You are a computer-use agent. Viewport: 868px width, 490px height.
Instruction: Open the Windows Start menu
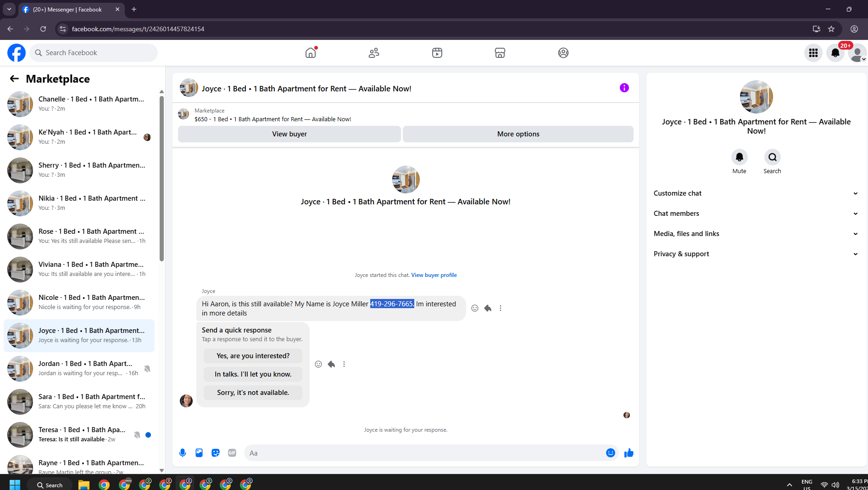pos(15,485)
